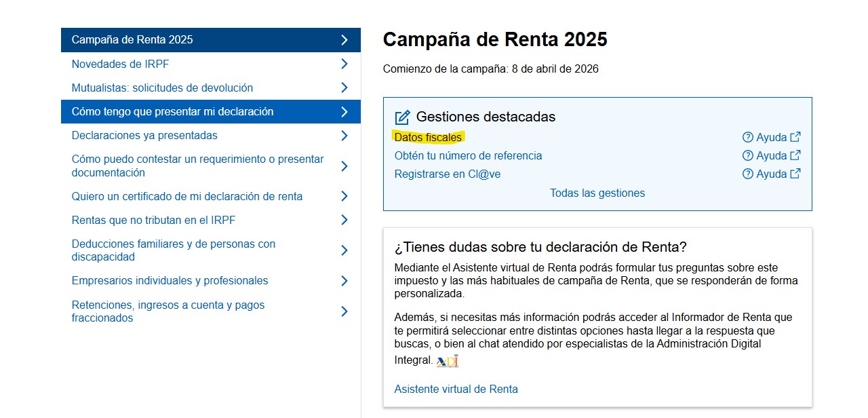868x418 pixels.
Task: Open Asistente virtual de Renta link
Action: [456, 389]
